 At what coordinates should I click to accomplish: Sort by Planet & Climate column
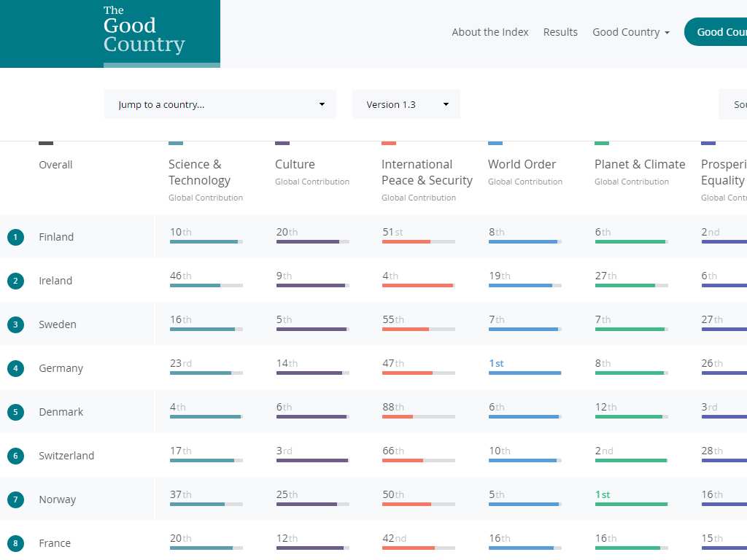(x=640, y=164)
